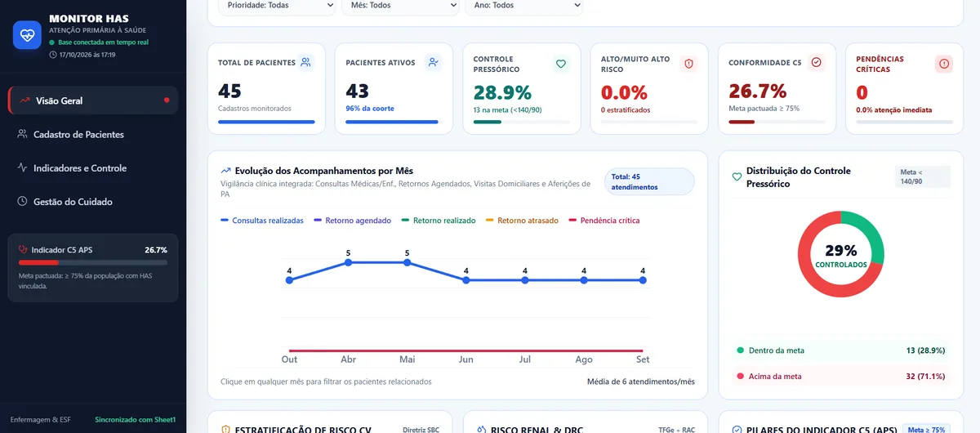This screenshot has width=980, height=433.
Task: Click the Jul month label on axis
Action: (525, 359)
